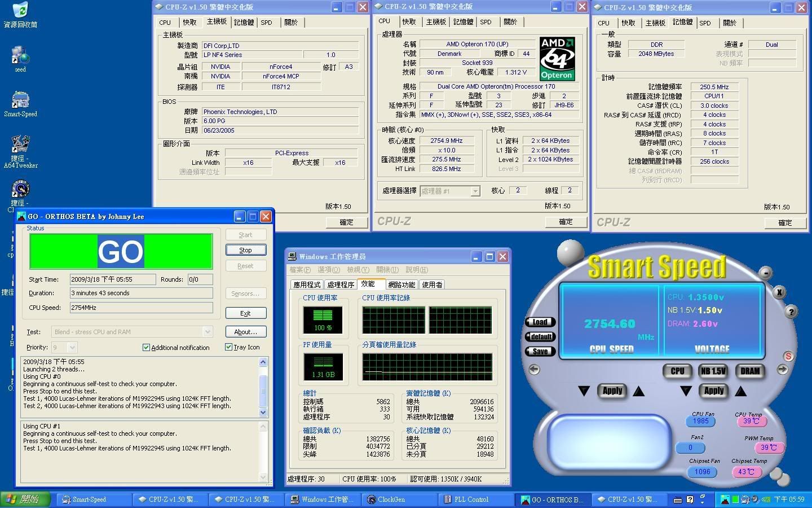The height and width of the screenshot is (508, 812).
Task: Click the Windows Start button
Action: tap(26, 500)
